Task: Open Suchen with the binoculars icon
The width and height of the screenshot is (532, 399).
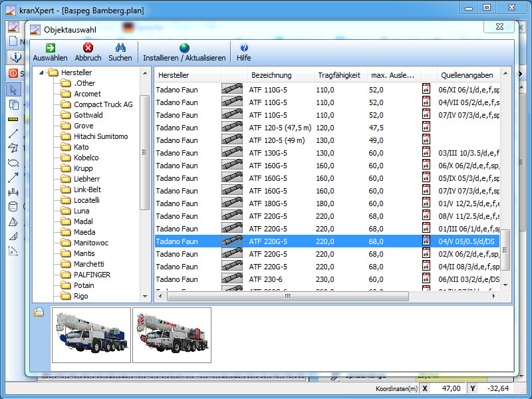Action: [120, 48]
